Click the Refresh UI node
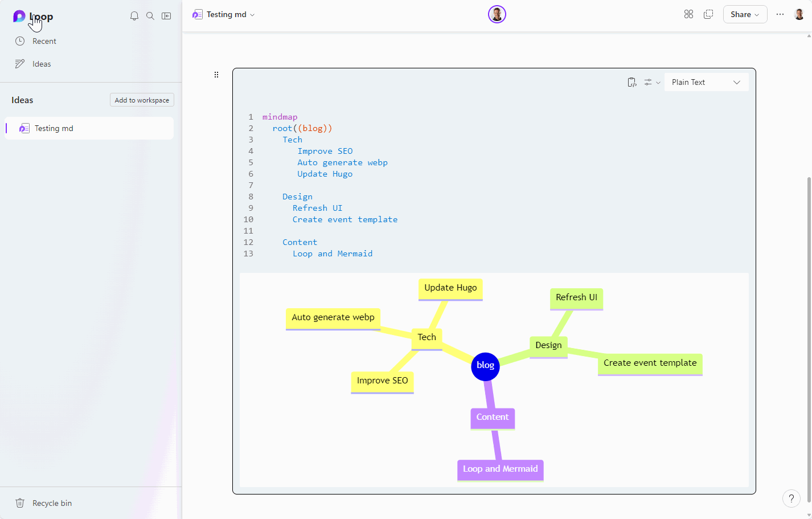The image size is (812, 519). point(576,299)
